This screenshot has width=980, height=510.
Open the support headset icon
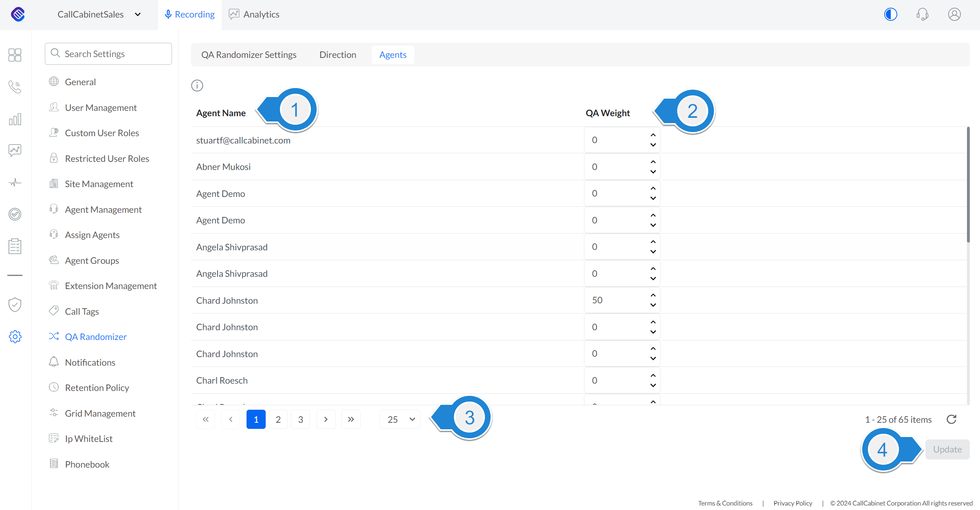(x=922, y=14)
